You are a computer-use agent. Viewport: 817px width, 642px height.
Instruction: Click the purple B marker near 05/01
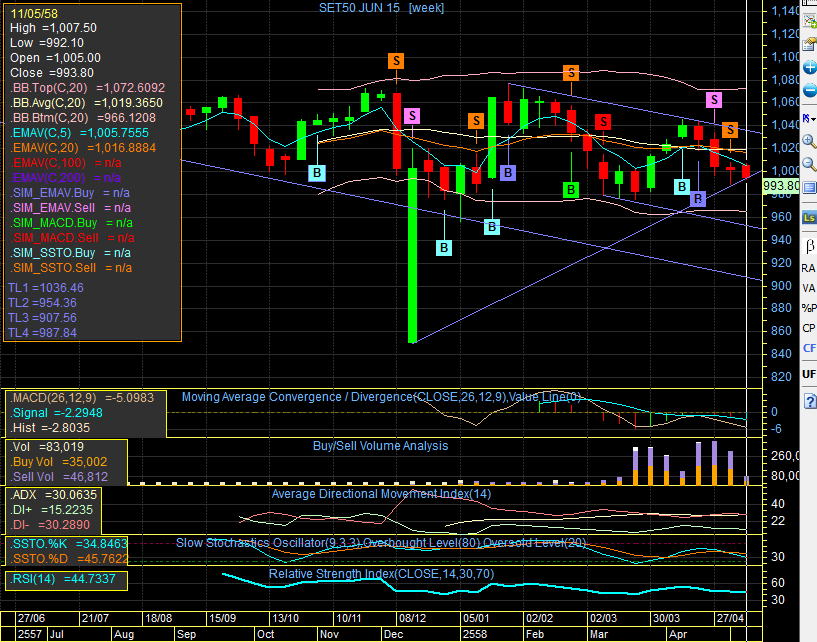507,173
